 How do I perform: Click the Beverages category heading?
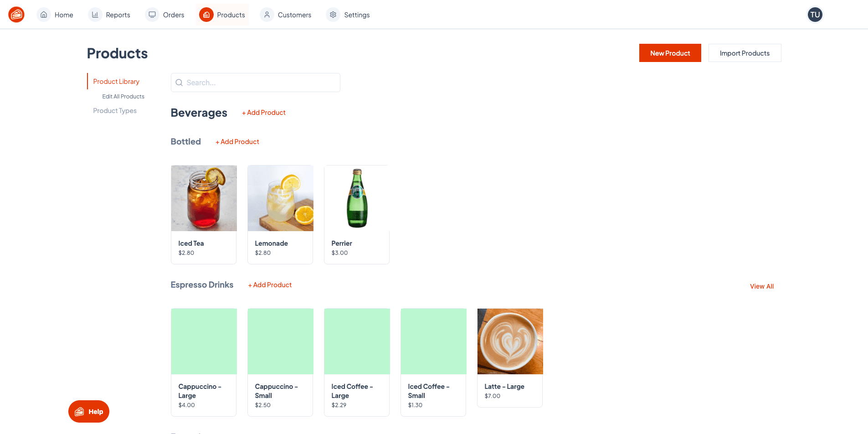point(199,113)
